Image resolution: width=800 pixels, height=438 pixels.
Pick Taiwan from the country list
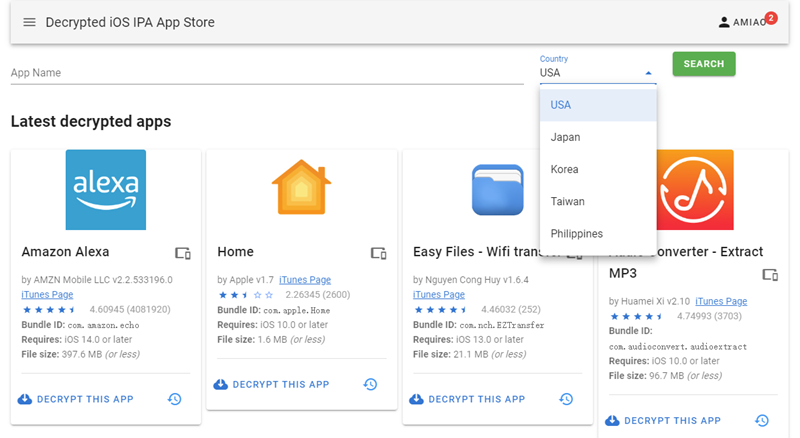(598, 202)
